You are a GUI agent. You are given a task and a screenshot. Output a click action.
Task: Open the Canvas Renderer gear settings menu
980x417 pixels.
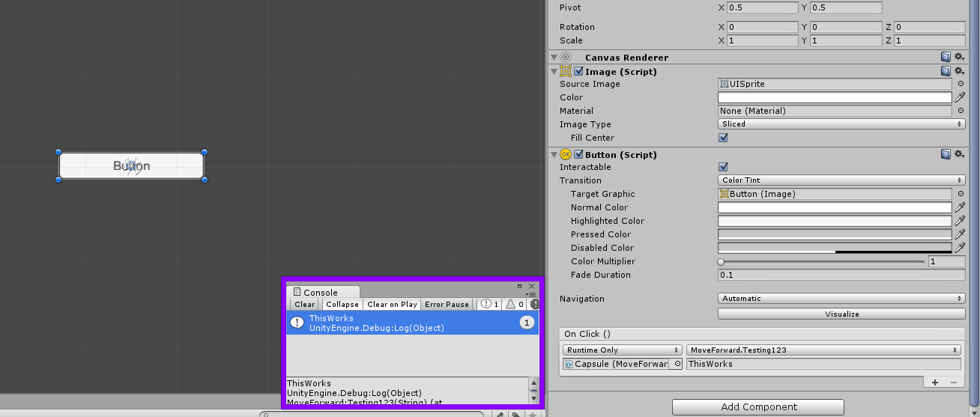(959, 57)
